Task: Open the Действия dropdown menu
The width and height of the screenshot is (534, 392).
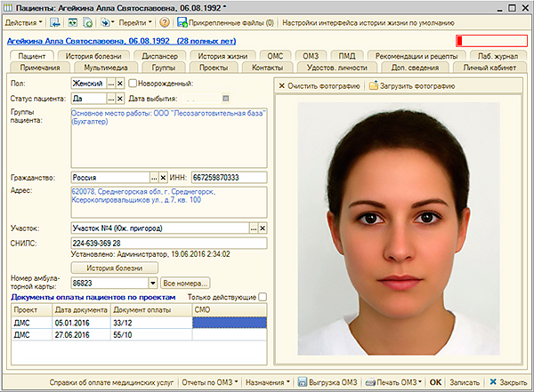Action: coord(21,21)
